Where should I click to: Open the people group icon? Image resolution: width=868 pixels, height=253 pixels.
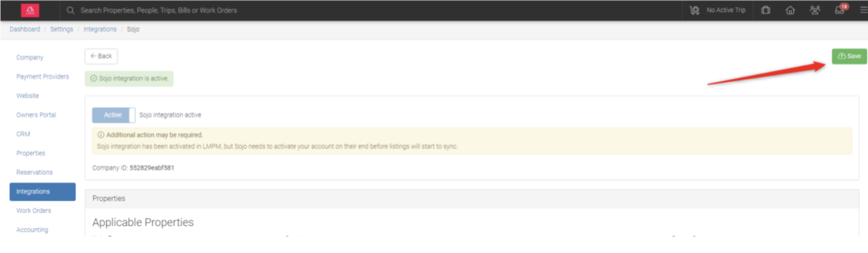815,10
